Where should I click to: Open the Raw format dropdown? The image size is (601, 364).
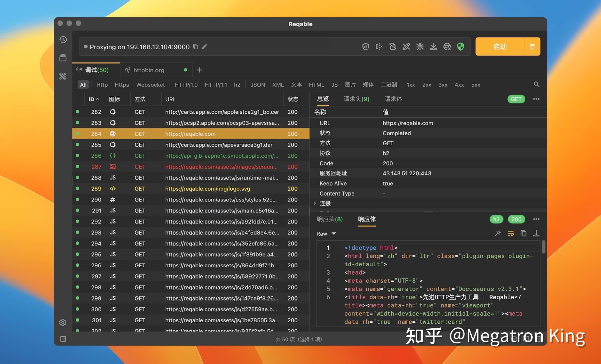pos(326,233)
